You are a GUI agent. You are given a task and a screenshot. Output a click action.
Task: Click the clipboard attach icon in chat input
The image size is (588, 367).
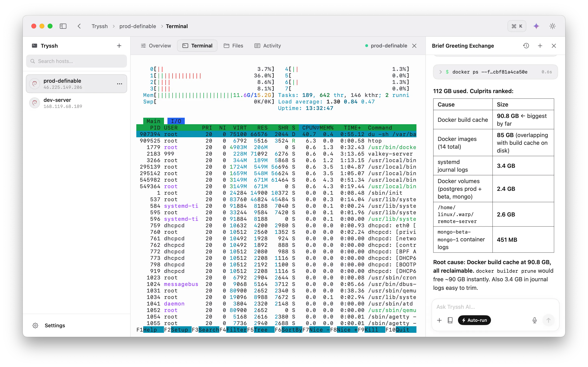click(450, 320)
